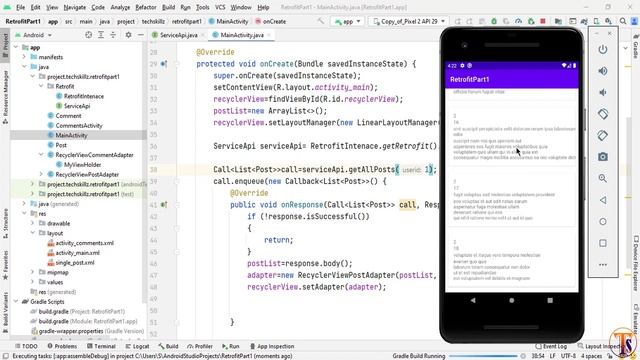Image resolution: width=640 pixels, height=360 pixels.
Task: Open the Copy_of_Pixel 2 API 29 device dropdown
Action: coord(409,21)
